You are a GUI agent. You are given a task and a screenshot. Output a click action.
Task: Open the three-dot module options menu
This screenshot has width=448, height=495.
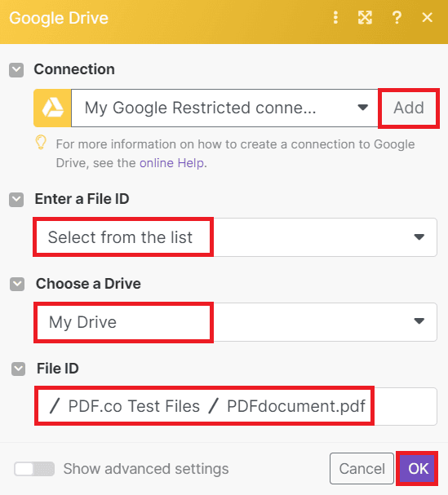click(335, 17)
